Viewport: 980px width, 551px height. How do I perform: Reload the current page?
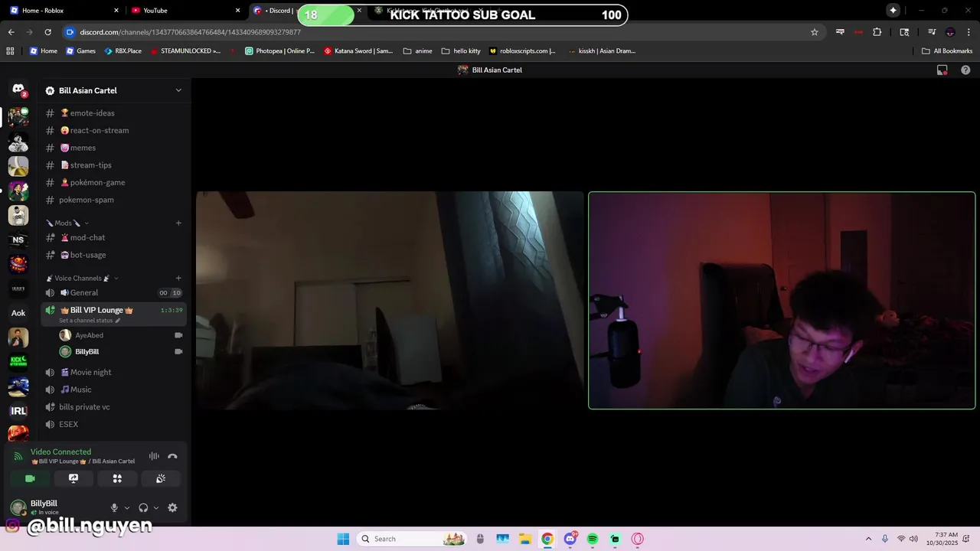(47, 32)
